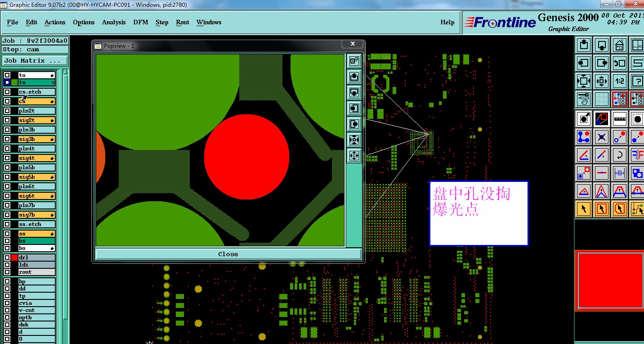This screenshot has height=344, width=644.
Task: Toggle checkbox for layer rout
Action: pos(7,272)
